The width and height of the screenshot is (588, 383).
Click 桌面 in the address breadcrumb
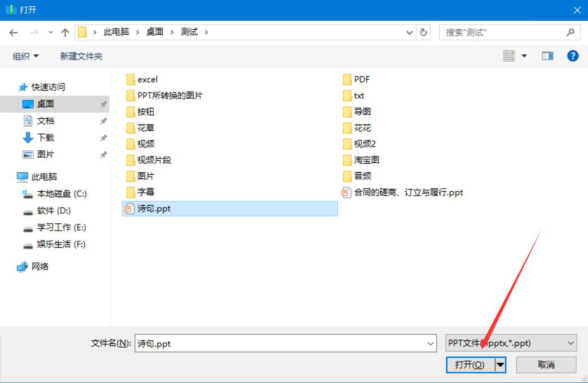(155, 32)
